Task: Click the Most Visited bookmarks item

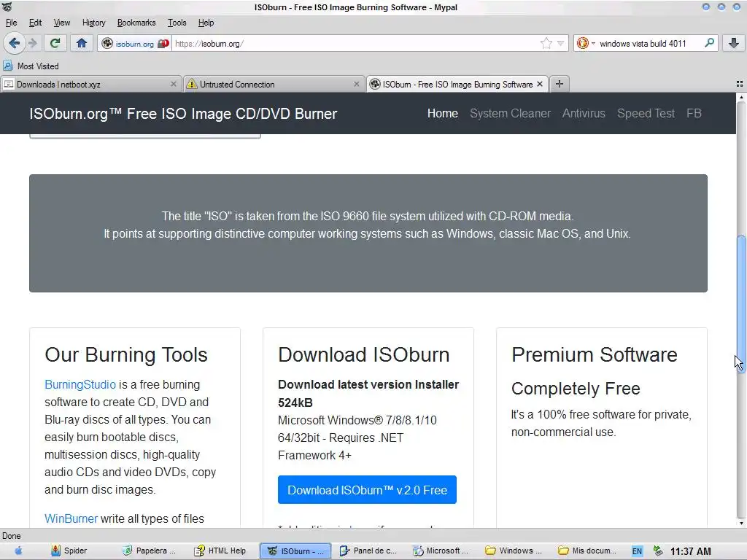Action: (31, 66)
